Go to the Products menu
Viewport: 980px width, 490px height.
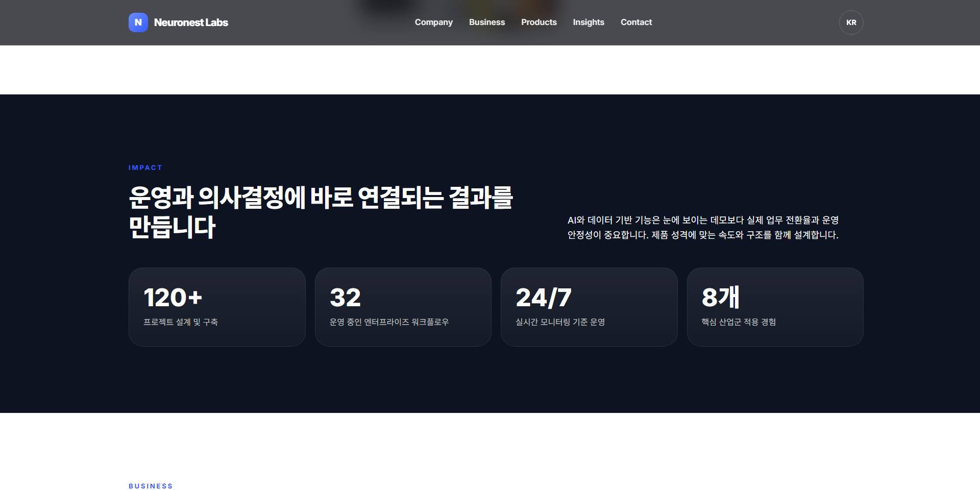538,22
